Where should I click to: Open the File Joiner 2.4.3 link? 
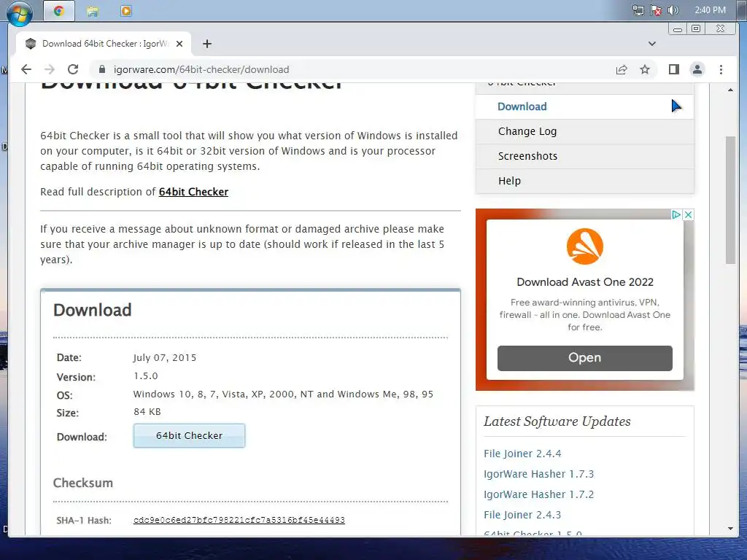click(522, 516)
